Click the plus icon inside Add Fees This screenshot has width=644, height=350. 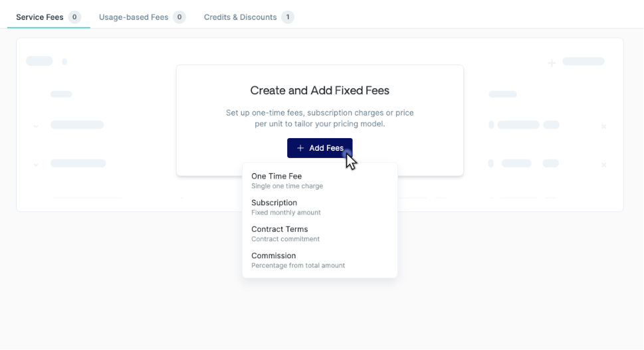[300, 148]
